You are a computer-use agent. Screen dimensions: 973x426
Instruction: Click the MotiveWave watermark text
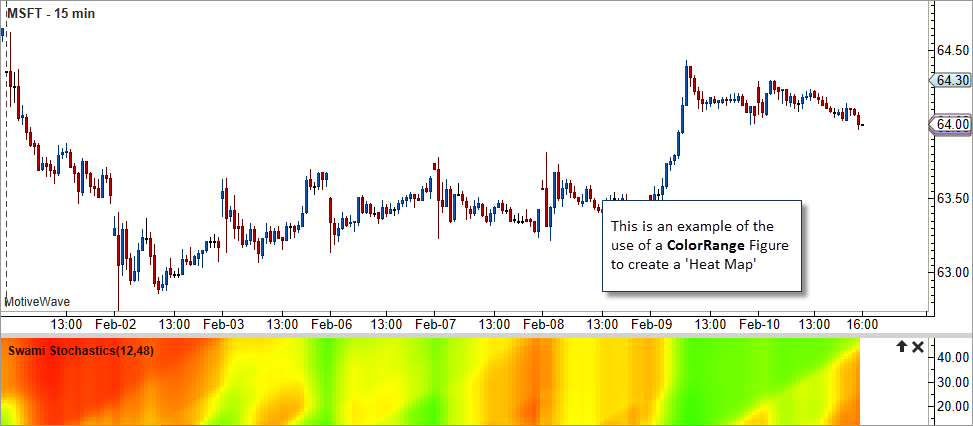[38, 301]
